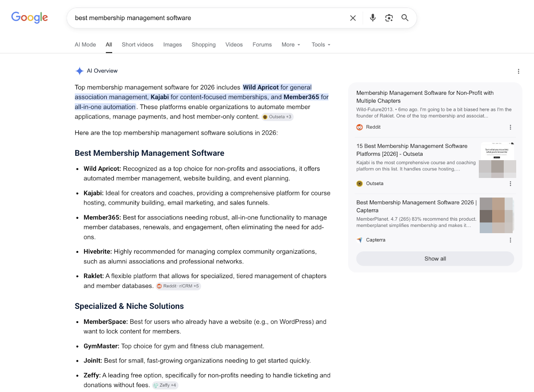The height and width of the screenshot is (392, 534).
Task: Click the Outseta article thumbnail image
Action: 497,160
